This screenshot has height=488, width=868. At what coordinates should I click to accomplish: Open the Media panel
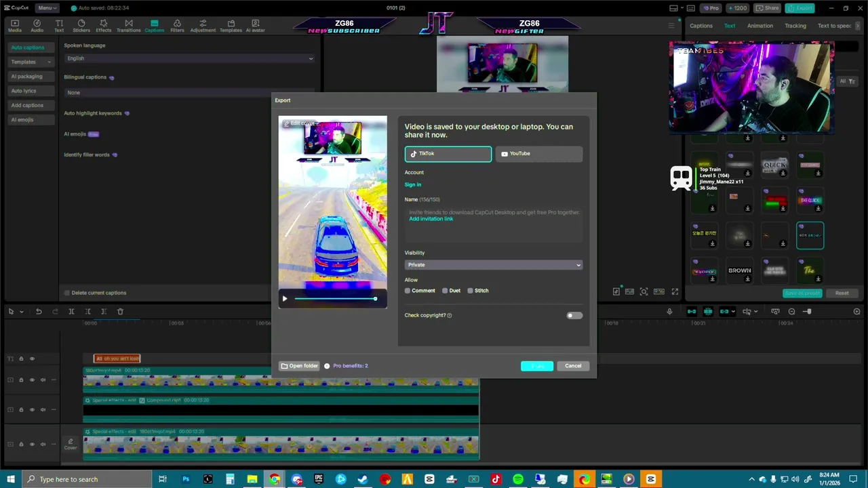pyautogui.click(x=14, y=26)
